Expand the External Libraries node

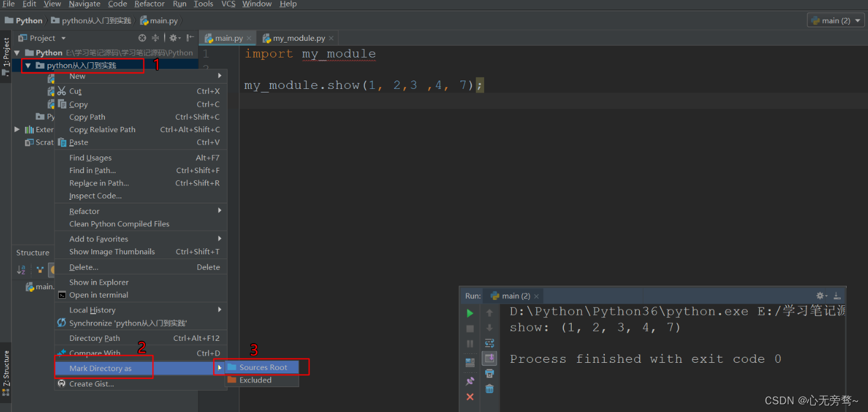coord(17,129)
